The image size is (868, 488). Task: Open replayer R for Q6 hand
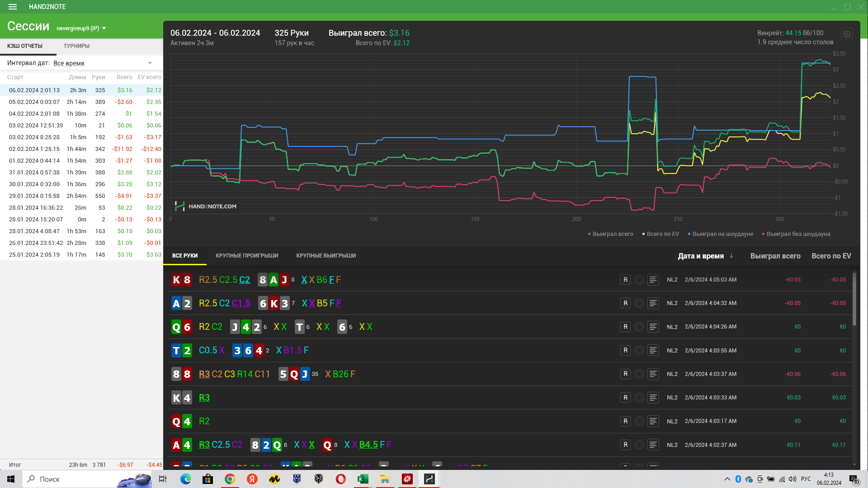tap(625, 327)
